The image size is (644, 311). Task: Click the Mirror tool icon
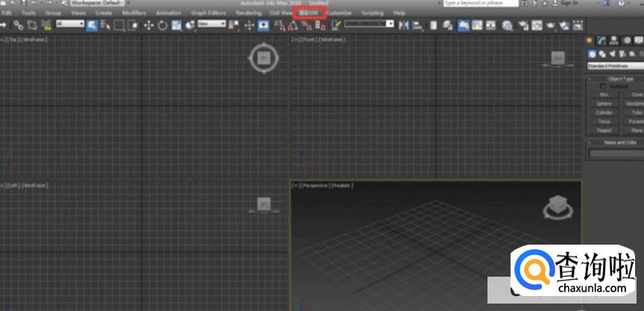coord(404,25)
